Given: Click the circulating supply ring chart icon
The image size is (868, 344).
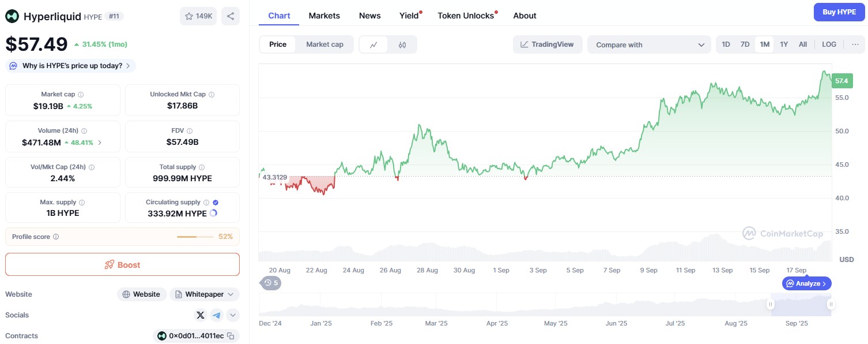Looking at the screenshot, I should coord(213,213).
